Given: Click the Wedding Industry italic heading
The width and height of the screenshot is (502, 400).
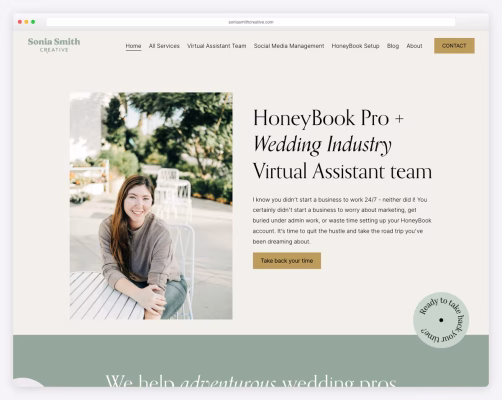Looking at the screenshot, I should (x=322, y=145).
